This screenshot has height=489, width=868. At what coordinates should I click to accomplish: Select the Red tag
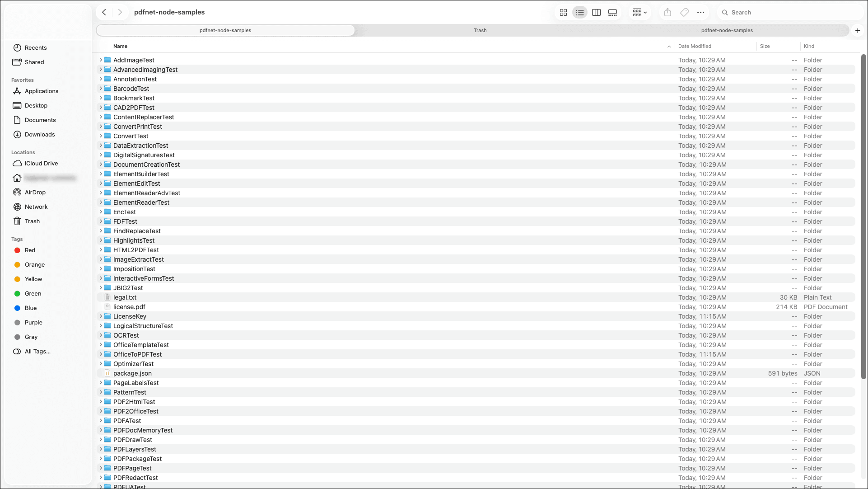point(30,250)
